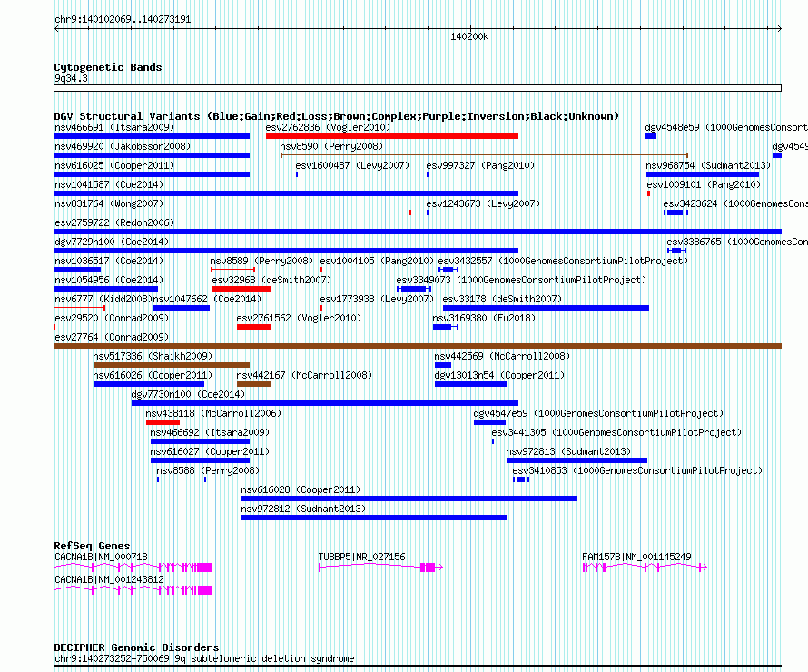Select esv1600487 (Levy2007) label
The height and width of the screenshot is (672, 808).
point(352,165)
